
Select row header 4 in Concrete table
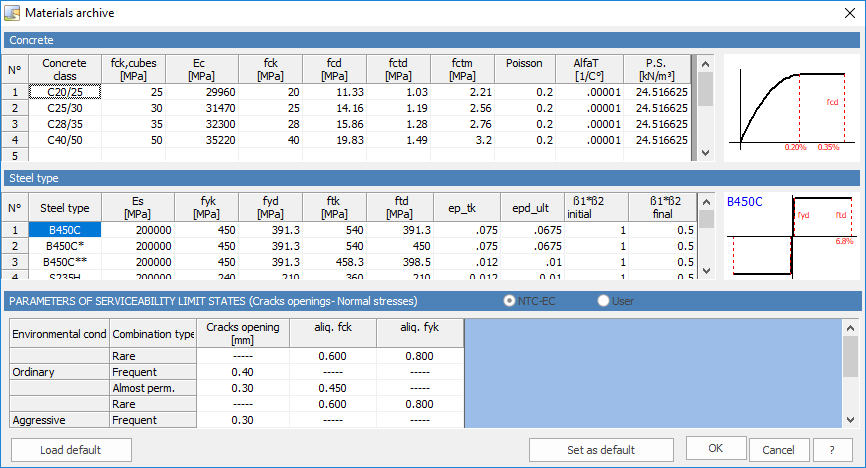(x=15, y=140)
